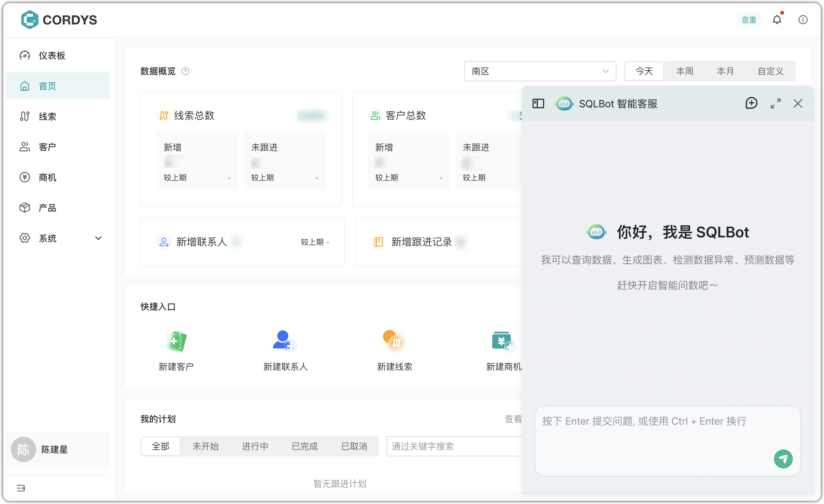Open the 产品 products section
This screenshot has height=504, width=824.
coord(47,207)
